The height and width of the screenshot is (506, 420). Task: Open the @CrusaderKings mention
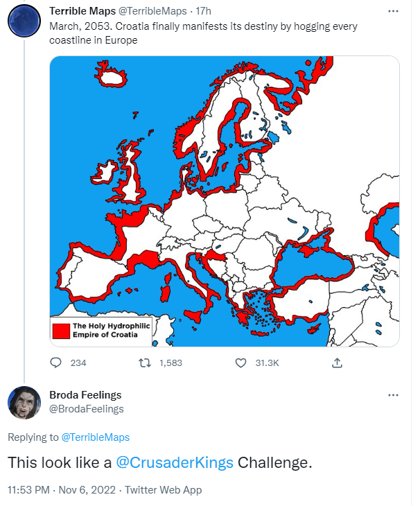pyautogui.click(x=175, y=462)
